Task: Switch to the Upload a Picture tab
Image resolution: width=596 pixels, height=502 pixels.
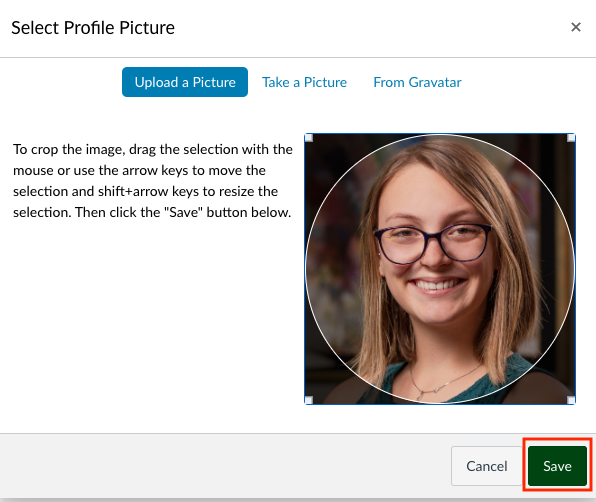Action: 185,82
